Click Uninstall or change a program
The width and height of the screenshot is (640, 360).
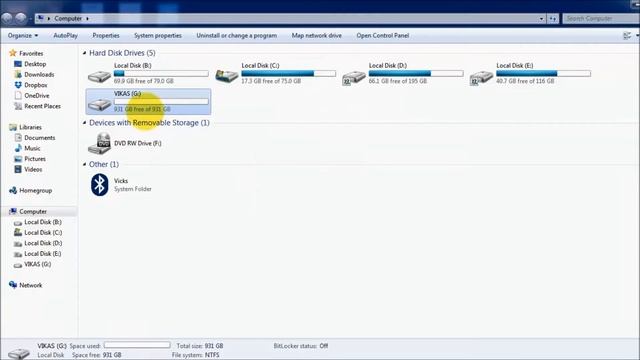click(236, 36)
